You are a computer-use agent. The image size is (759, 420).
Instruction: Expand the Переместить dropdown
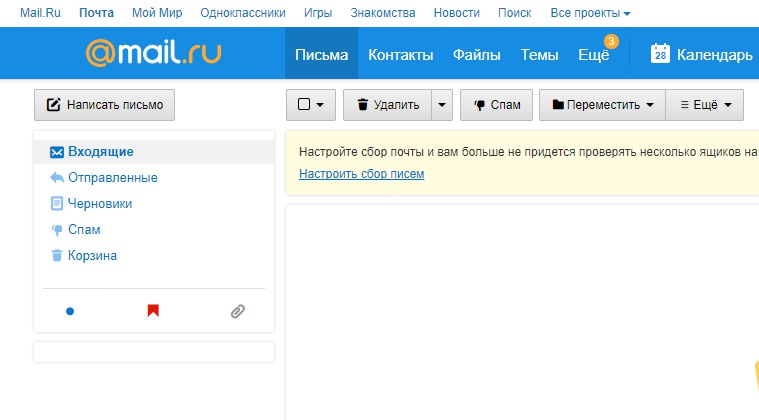[x=603, y=105]
